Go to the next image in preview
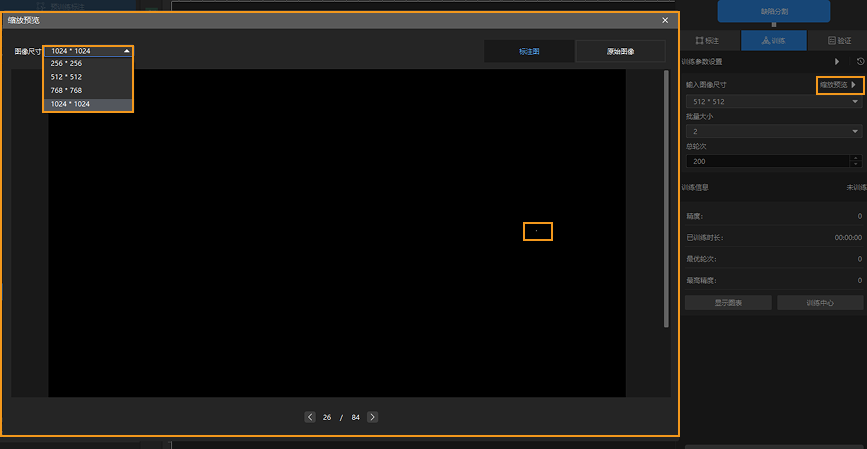The image size is (867, 449). point(372,417)
